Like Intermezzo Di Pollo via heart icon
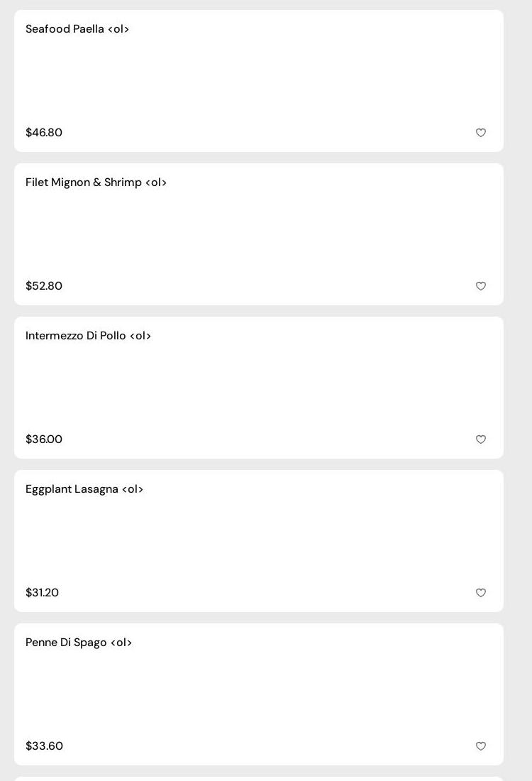 point(481,439)
